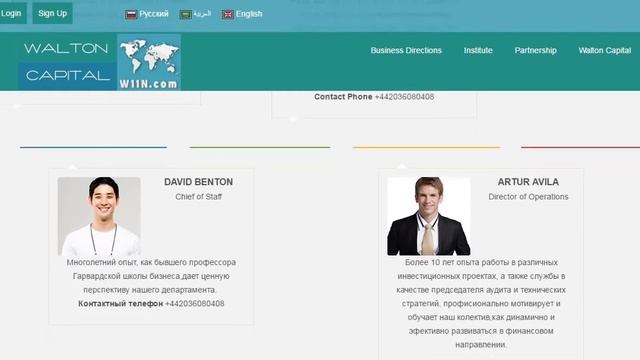Click the Artur Avila profile photo
Image resolution: width=640 pixels, height=360 pixels.
(429, 216)
